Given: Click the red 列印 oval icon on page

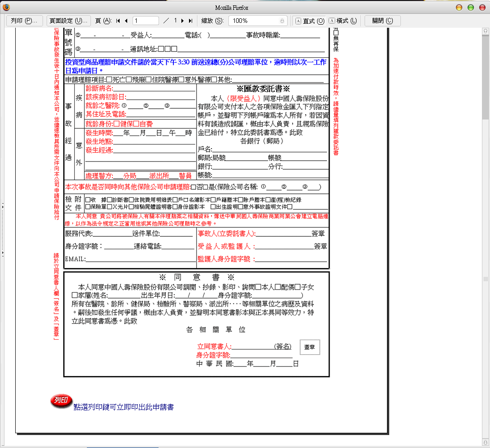Looking at the screenshot, I should (60, 401).
